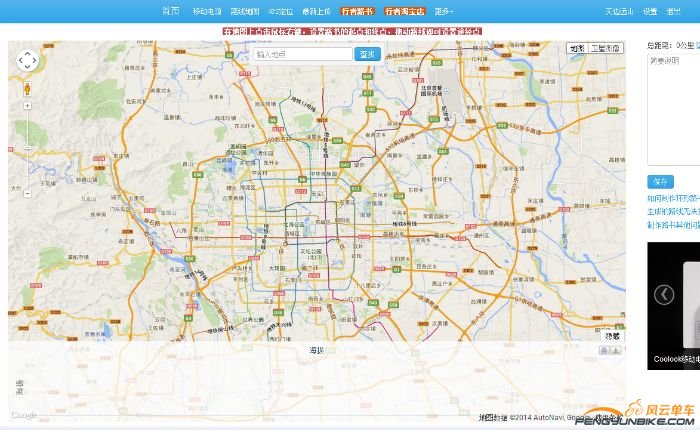Switch map to 卫星影像 satellite view
The height and width of the screenshot is (430, 700).
(605, 48)
